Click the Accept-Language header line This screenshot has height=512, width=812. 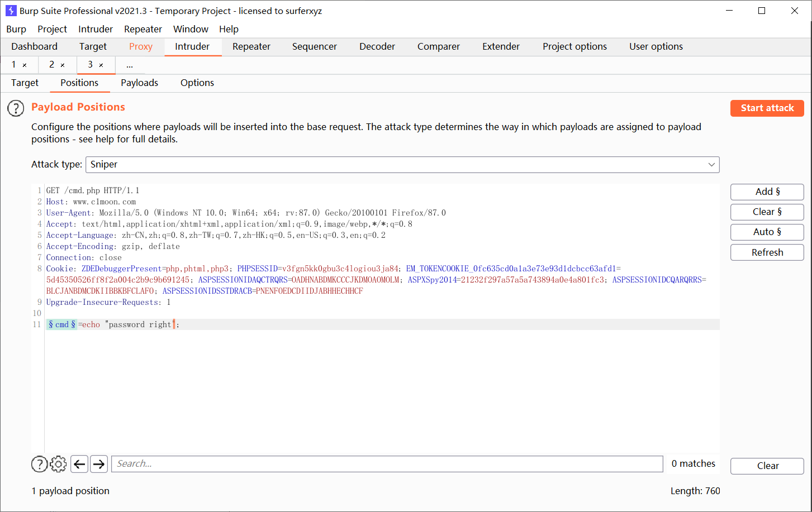[216, 235]
